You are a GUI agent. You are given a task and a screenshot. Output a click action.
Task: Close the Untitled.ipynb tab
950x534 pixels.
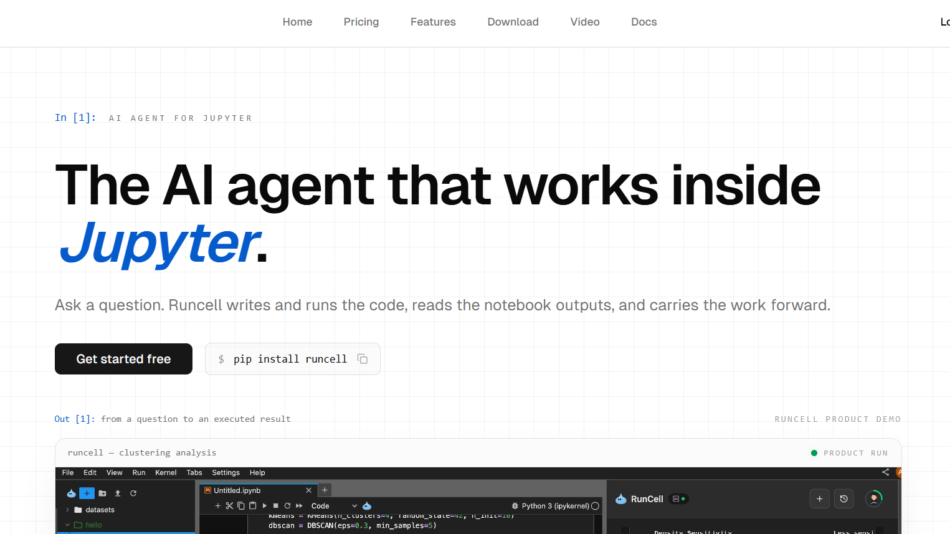point(308,490)
